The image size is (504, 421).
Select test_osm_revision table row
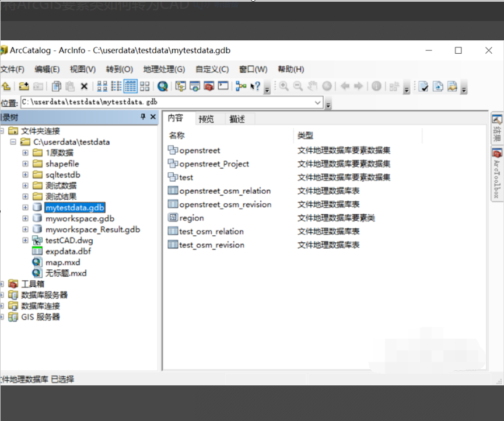click(206, 245)
